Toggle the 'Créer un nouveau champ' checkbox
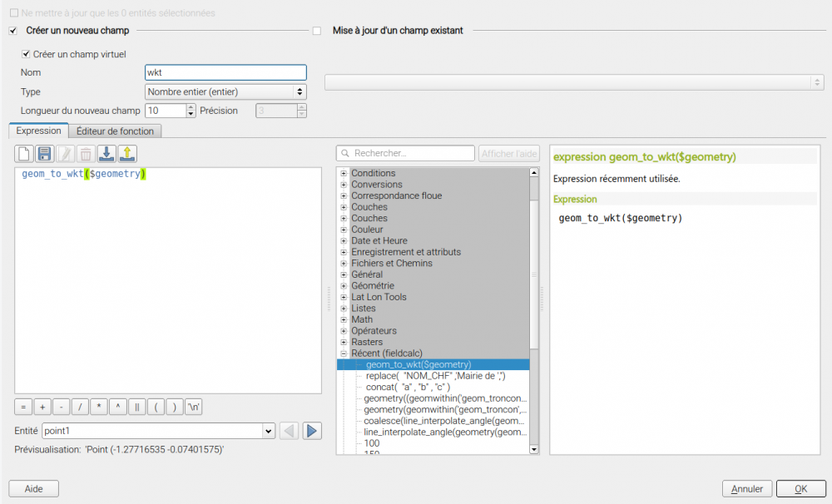The image size is (832, 504). click(x=12, y=31)
